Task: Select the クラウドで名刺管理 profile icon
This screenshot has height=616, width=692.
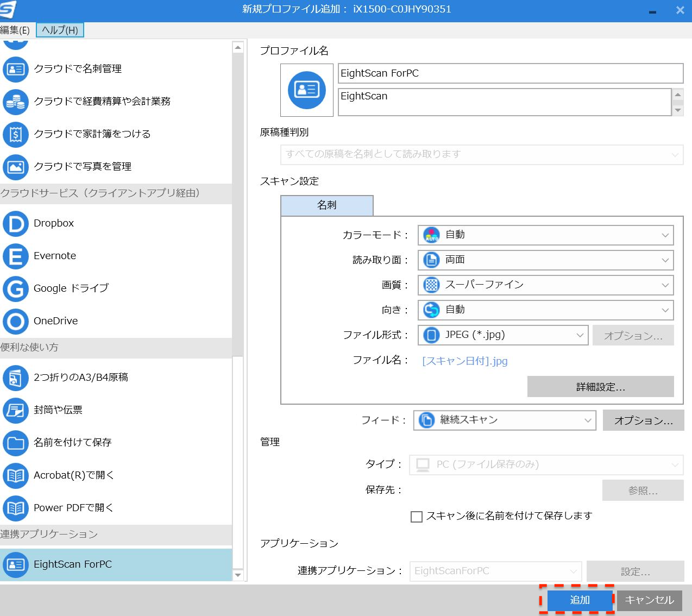Action: click(16, 69)
